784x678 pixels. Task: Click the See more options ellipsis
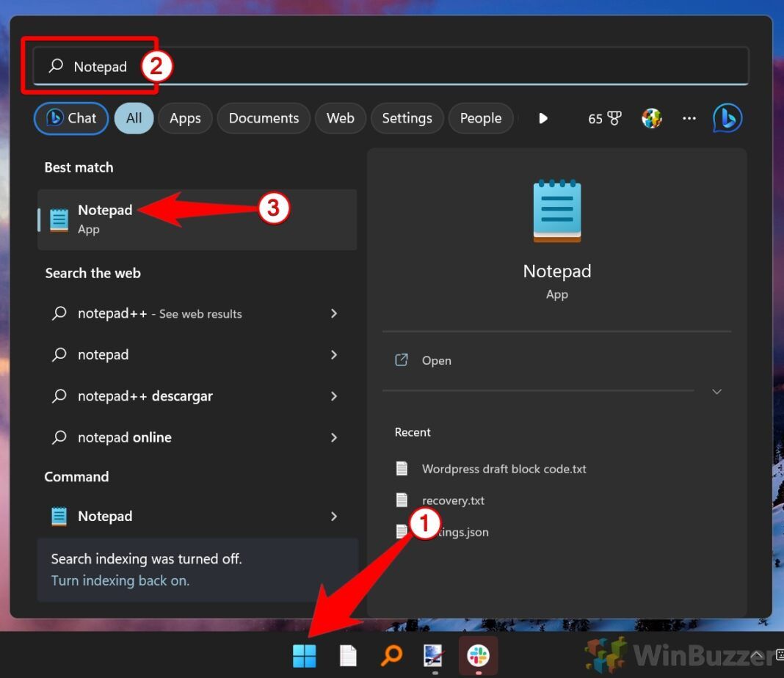(689, 118)
